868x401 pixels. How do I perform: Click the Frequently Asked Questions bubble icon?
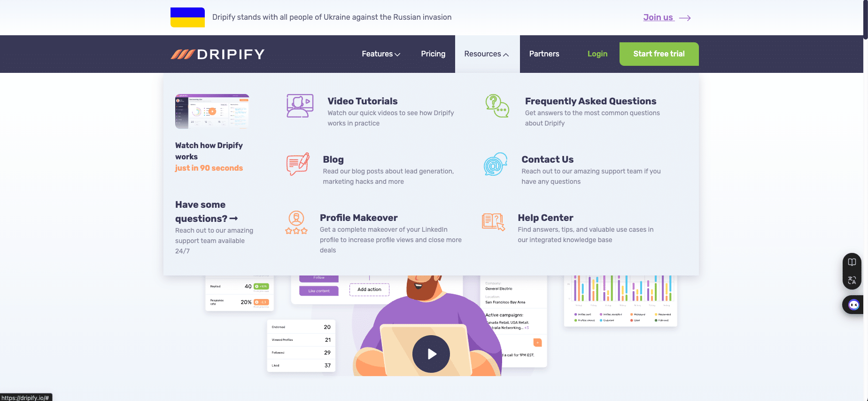(x=497, y=106)
